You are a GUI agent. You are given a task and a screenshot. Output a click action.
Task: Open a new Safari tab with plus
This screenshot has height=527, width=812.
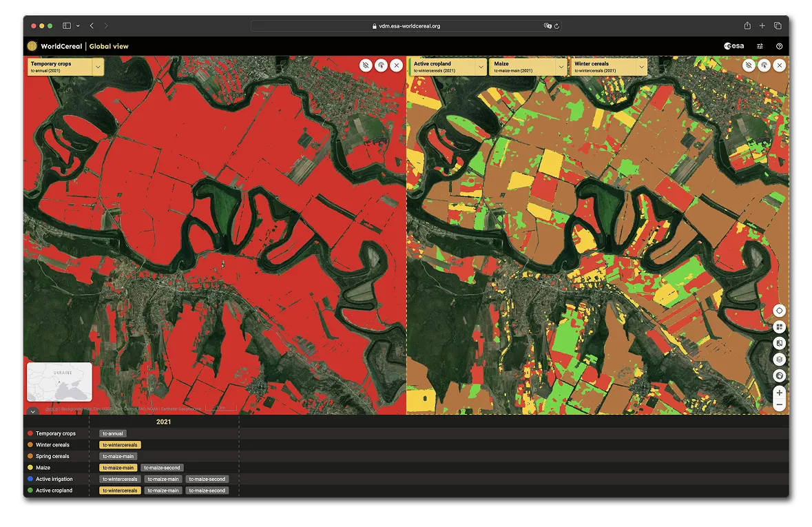pos(762,25)
